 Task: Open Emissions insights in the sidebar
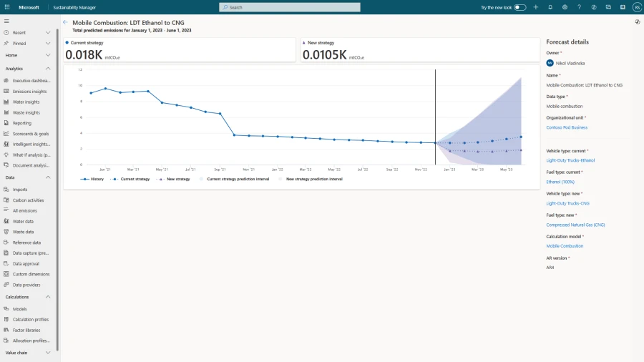click(29, 92)
